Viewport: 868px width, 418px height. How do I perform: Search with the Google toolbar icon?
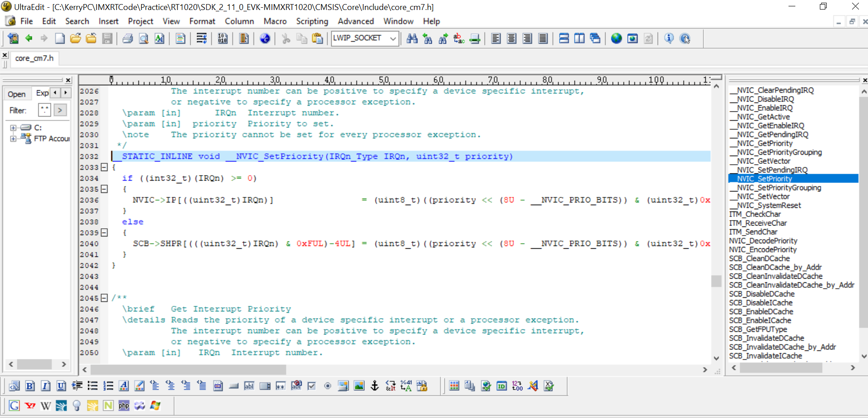[x=14, y=405]
